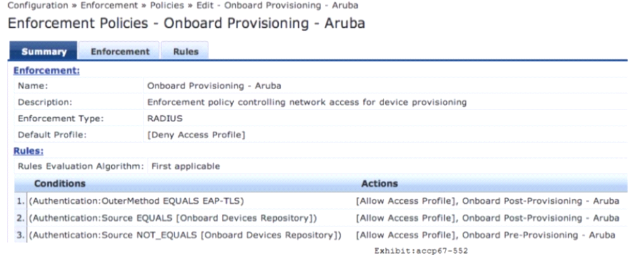
Task: Go to Enforcement in the breadcrumb
Action: pos(109,6)
